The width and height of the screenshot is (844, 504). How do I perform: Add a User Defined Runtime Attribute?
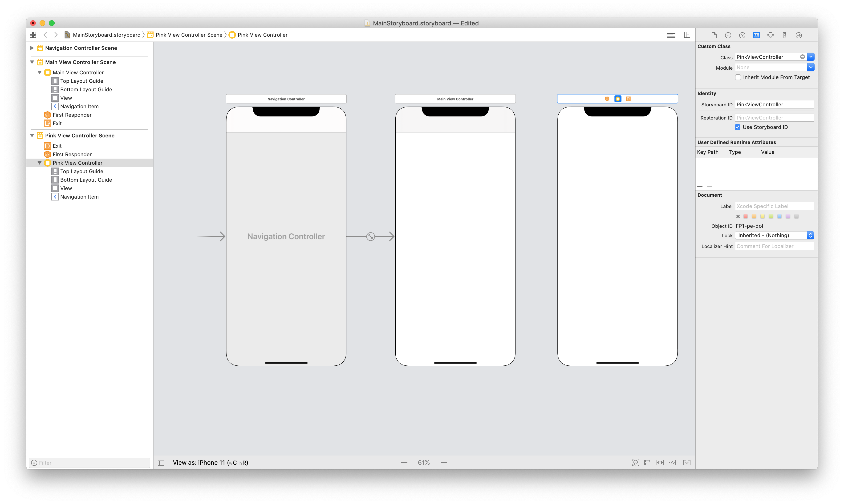coord(700,186)
